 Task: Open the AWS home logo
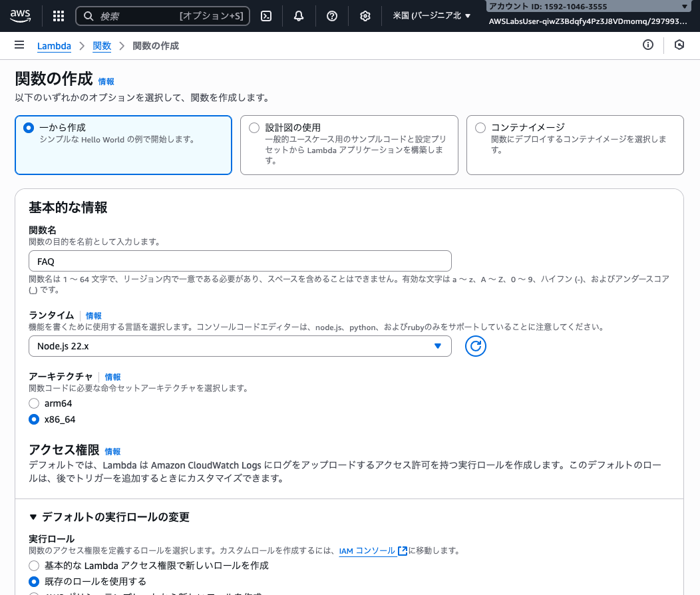21,15
